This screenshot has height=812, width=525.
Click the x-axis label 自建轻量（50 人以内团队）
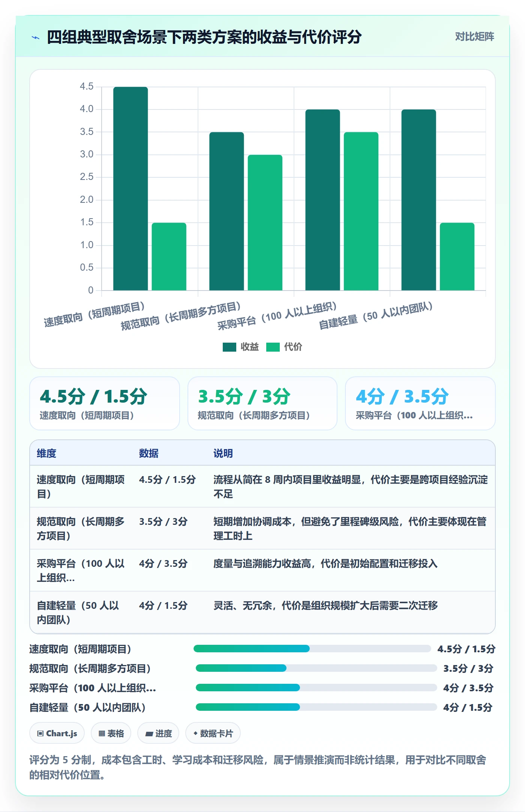(x=376, y=315)
